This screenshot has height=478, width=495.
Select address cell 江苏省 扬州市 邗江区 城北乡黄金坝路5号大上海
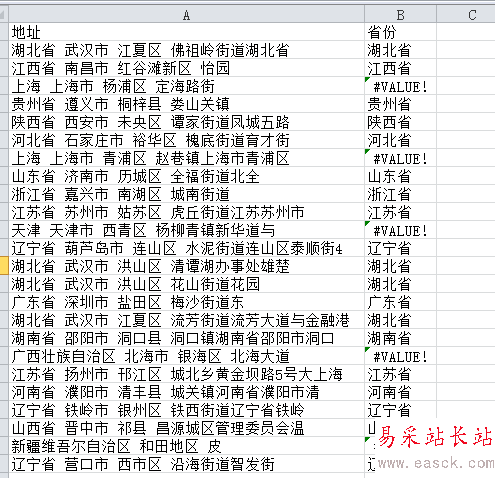click(x=186, y=374)
